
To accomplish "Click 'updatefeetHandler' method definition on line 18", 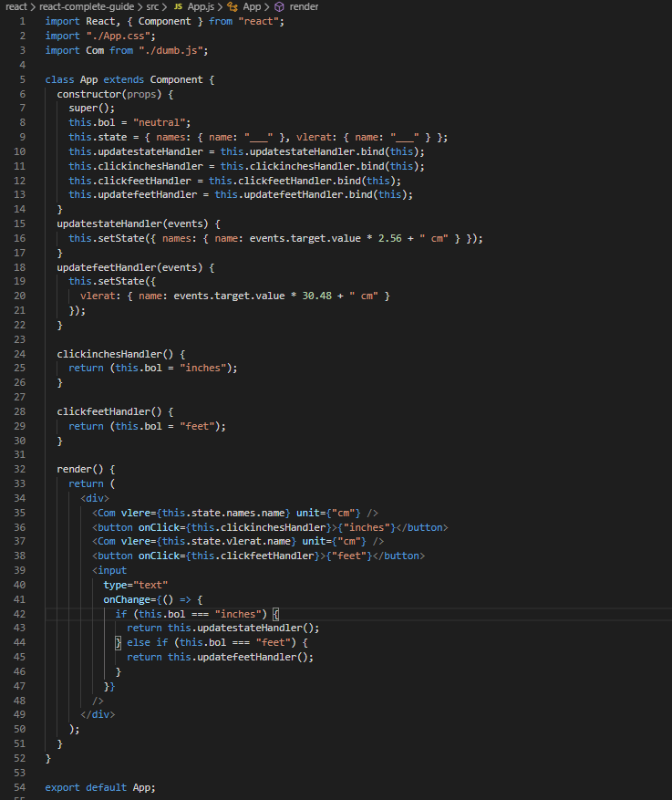I will coord(106,267).
